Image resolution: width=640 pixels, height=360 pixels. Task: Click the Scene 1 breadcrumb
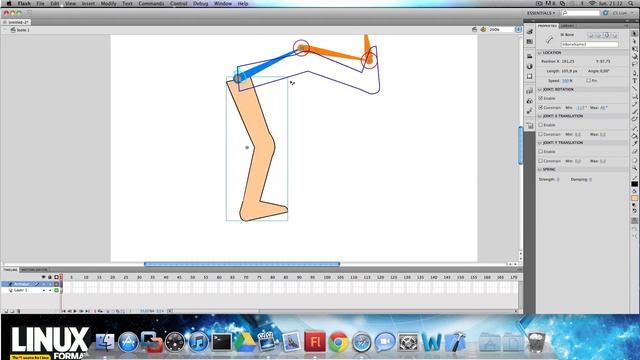click(20, 30)
